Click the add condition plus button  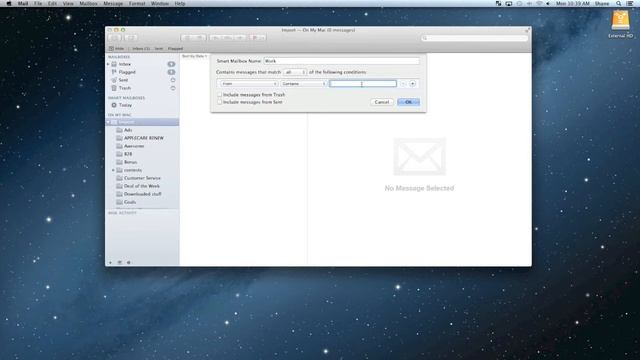click(x=413, y=84)
